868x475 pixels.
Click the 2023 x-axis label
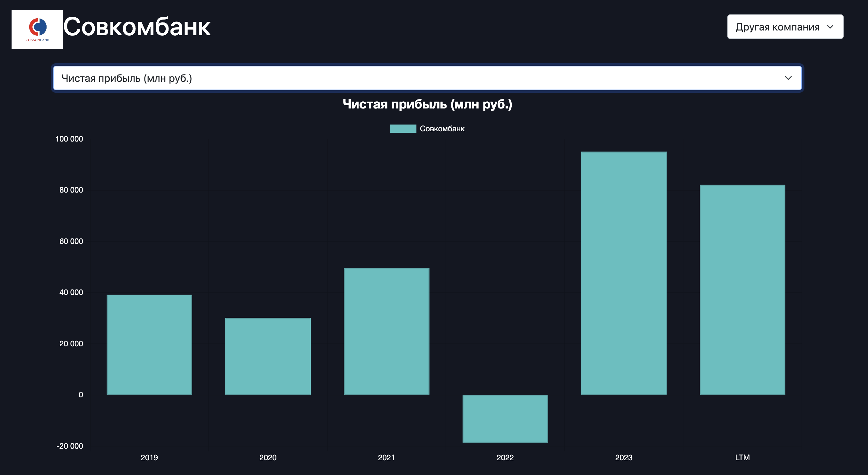(624, 457)
